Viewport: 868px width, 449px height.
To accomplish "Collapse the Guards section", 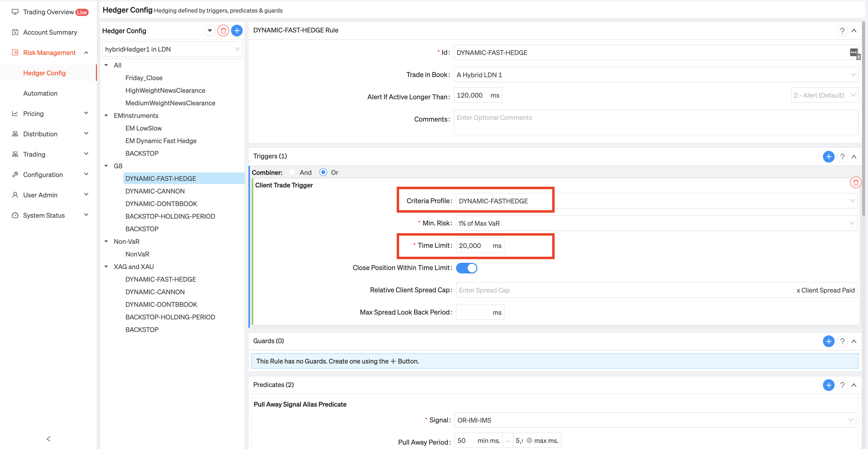I will click(x=854, y=341).
